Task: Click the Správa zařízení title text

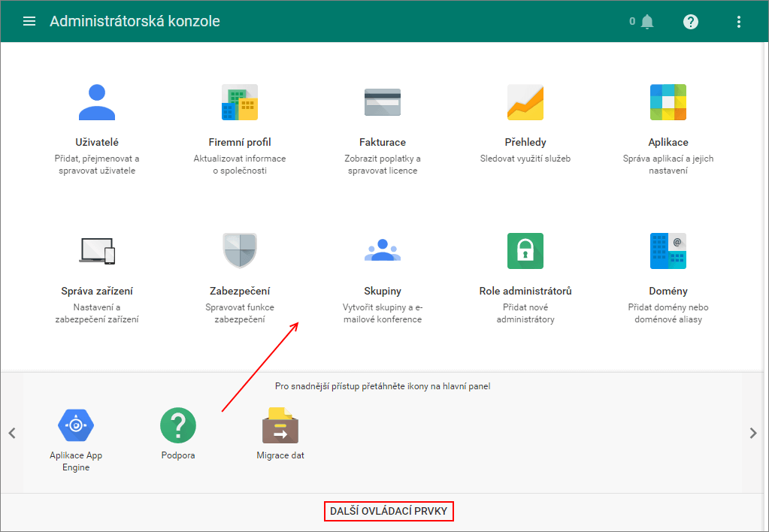Action: point(97,291)
